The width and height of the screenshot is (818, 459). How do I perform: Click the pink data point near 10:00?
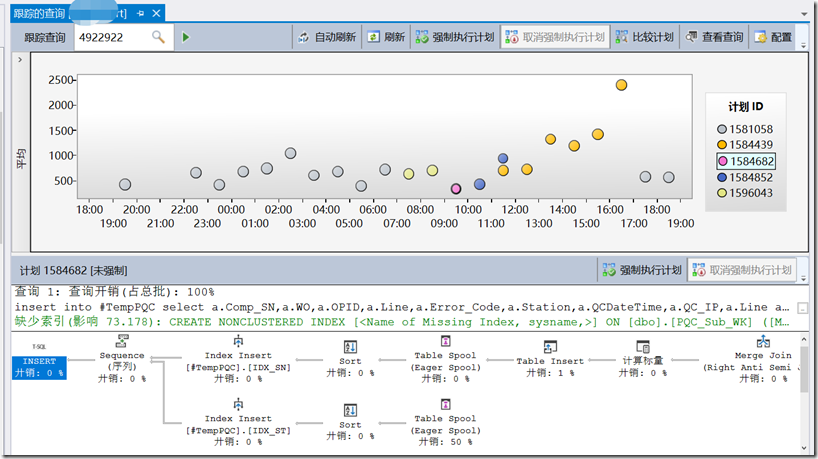click(456, 188)
